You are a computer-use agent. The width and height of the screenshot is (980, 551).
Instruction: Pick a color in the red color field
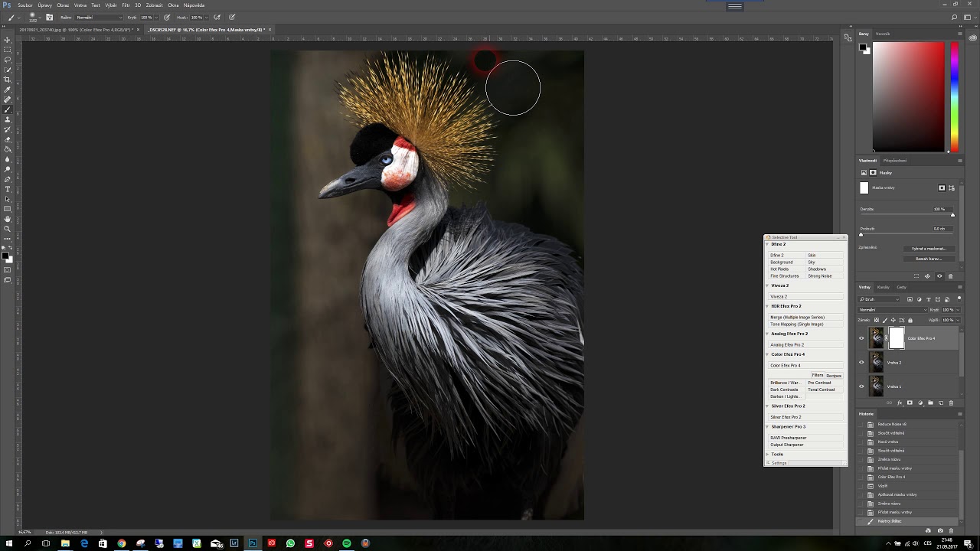(909, 96)
